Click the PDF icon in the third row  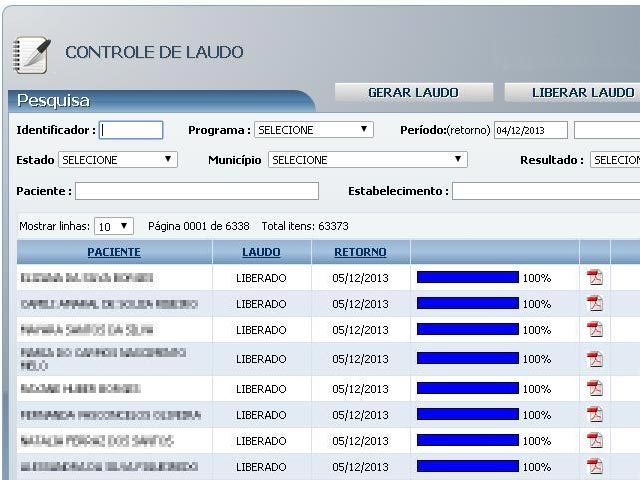(595, 330)
